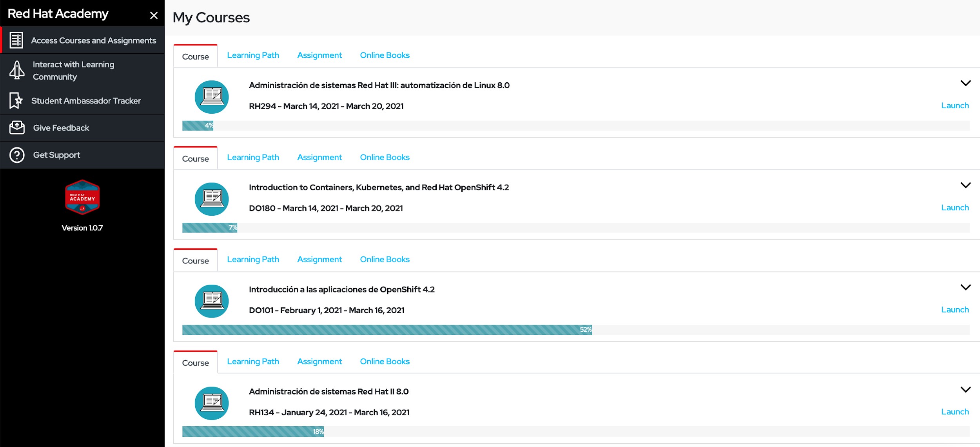The height and width of the screenshot is (447, 980).
Task: Switch to Learning Path tab above DO180
Action: pyautogui.click(x=253, y=157)
